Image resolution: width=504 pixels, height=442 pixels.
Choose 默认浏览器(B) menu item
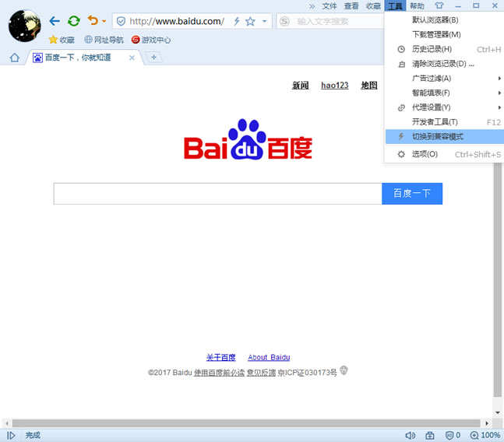(x=445, y=20)
